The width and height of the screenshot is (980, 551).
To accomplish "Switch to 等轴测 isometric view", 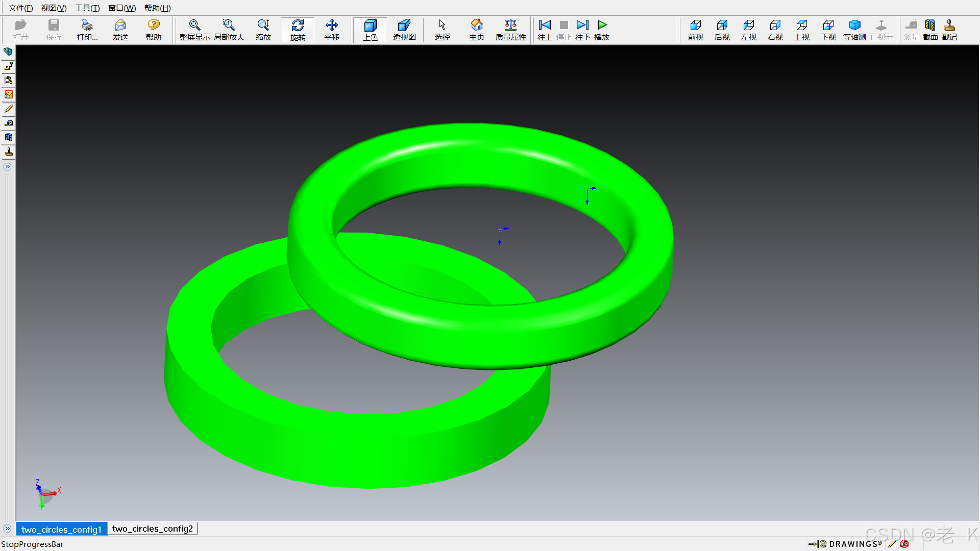I will [x=854, y=30].
